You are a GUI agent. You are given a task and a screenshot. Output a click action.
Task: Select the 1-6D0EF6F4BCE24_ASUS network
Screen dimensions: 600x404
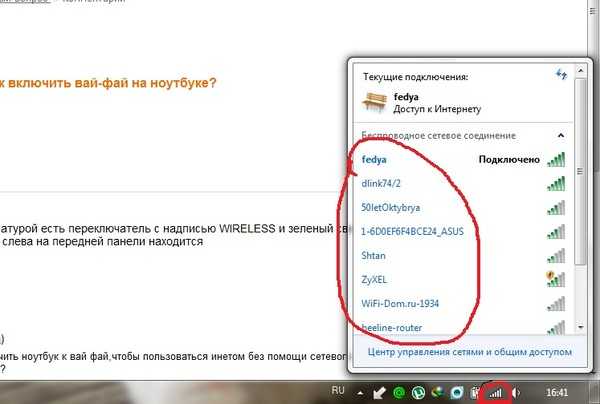pyautogui.click(x=463, y=232)
